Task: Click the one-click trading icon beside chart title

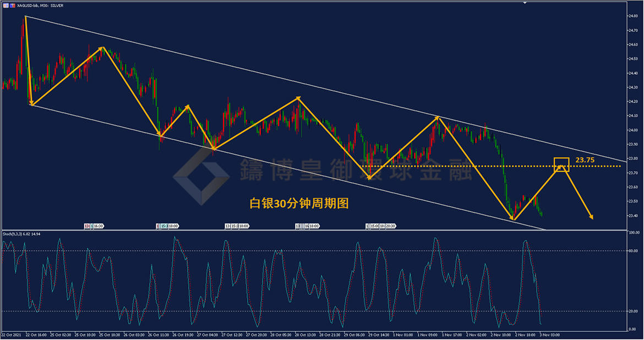Action: 6,6
